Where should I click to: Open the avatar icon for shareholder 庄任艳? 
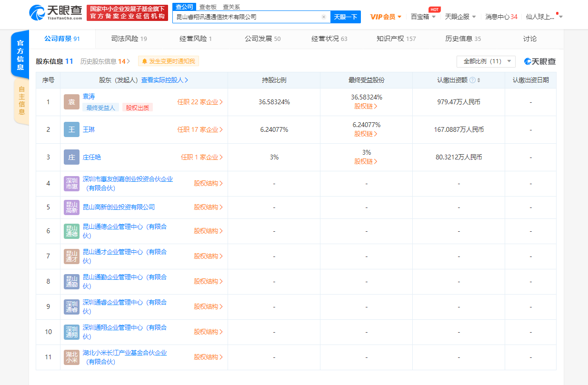71,157
